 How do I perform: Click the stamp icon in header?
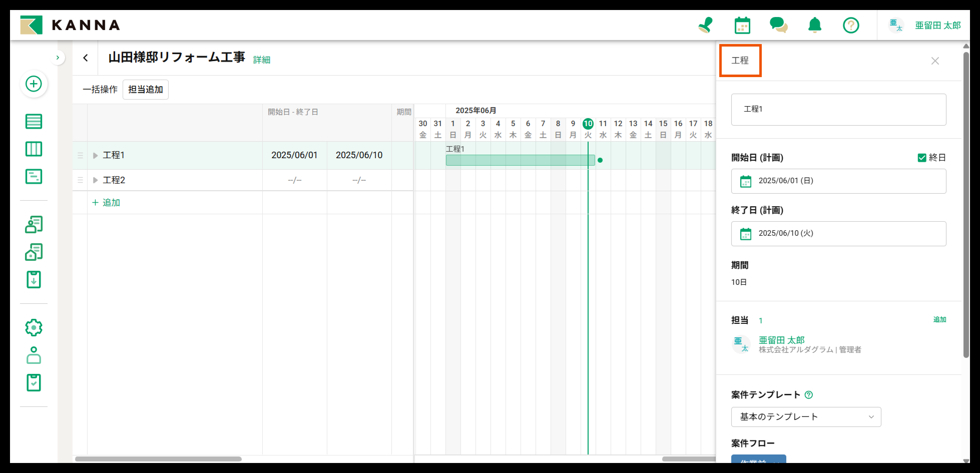click(705, 26)
